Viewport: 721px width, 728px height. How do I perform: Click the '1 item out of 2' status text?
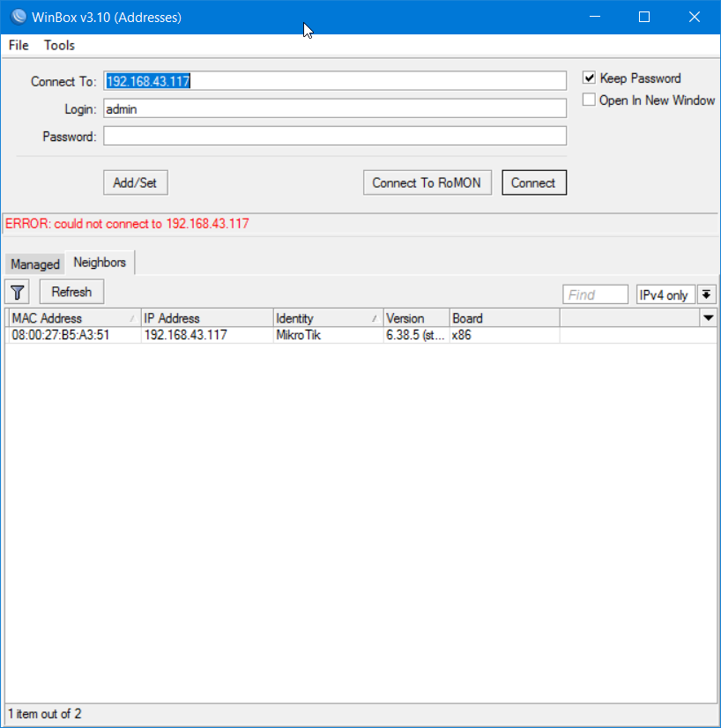[x=45, y=714]
